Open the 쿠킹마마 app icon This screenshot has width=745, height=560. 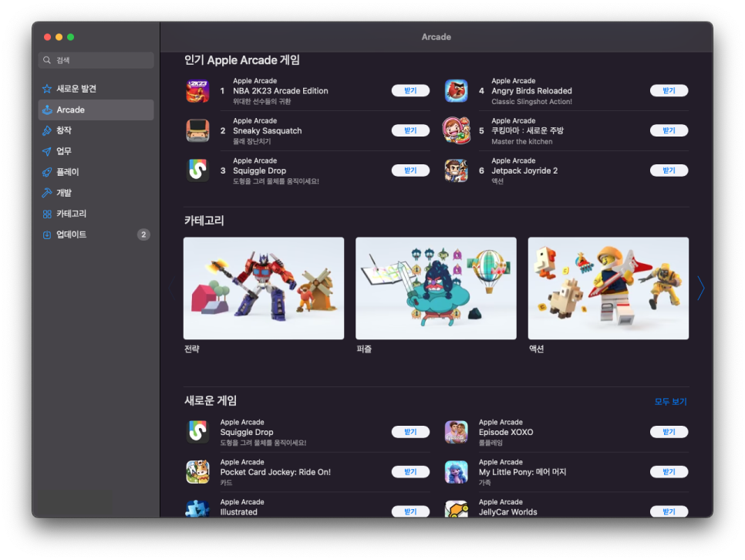click(x=456, y=130)
